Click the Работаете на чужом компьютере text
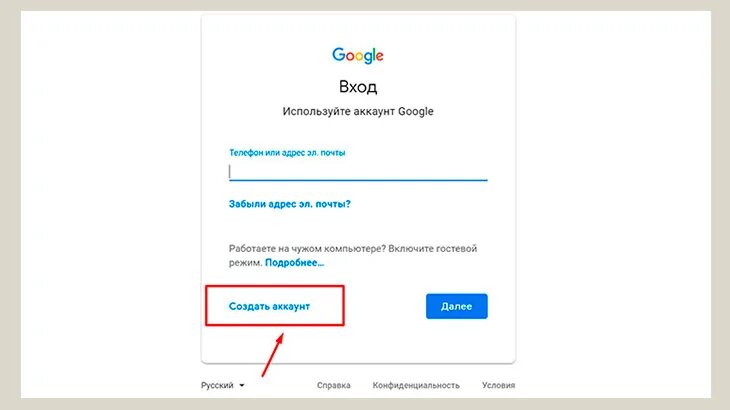730x410 pixels. pyautogui.click(x=307, y=249)
